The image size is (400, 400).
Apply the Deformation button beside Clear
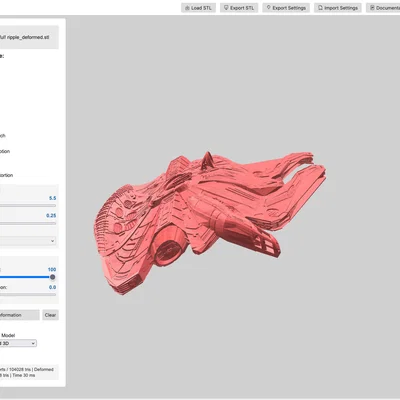click(19, 315)
